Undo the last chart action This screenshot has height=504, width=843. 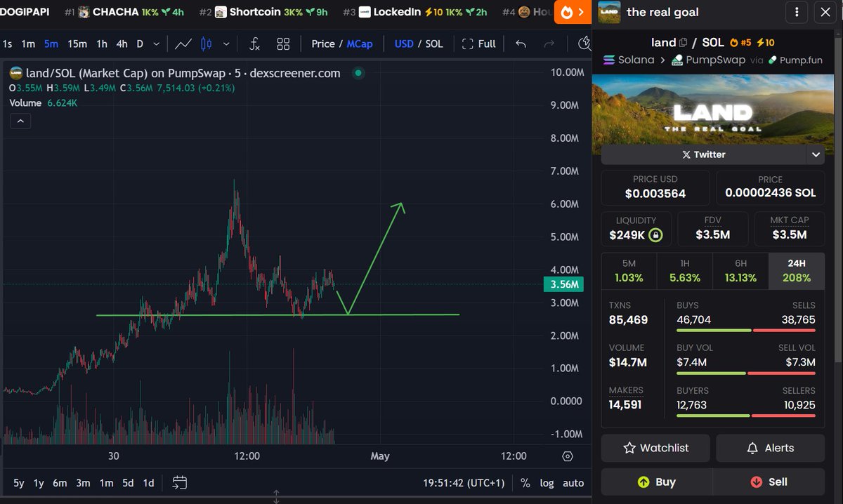coord(521,44)
